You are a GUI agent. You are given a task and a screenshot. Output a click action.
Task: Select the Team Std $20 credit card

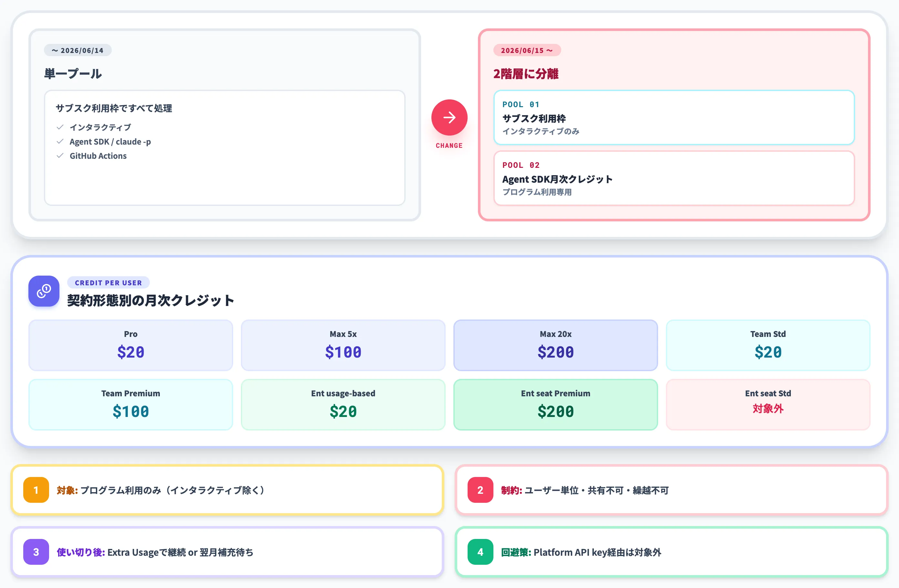[768, 345]
